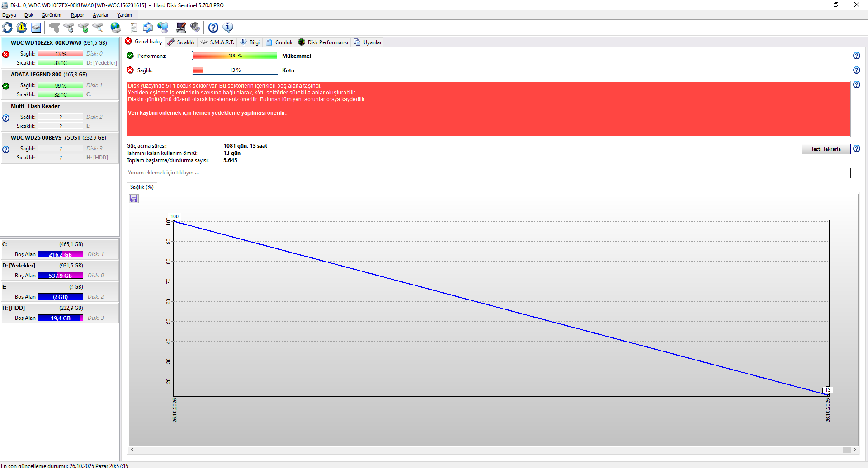This screenshot has width=868, height=468.
Task: Select the E: partition entry
Action: pos(60,291)
